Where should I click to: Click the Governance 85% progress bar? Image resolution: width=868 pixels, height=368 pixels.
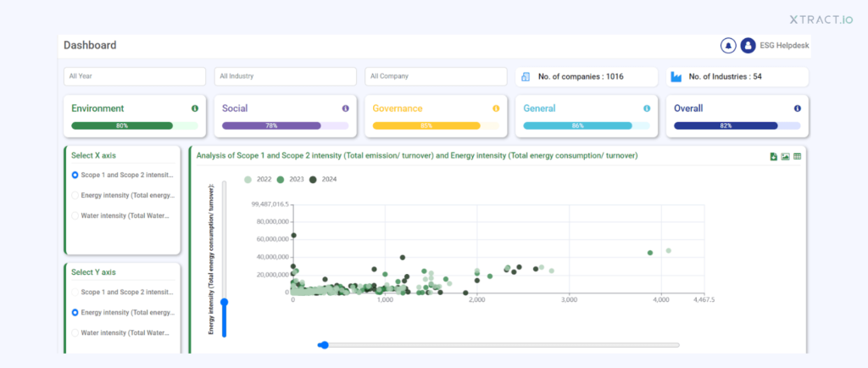pos(436,125)
